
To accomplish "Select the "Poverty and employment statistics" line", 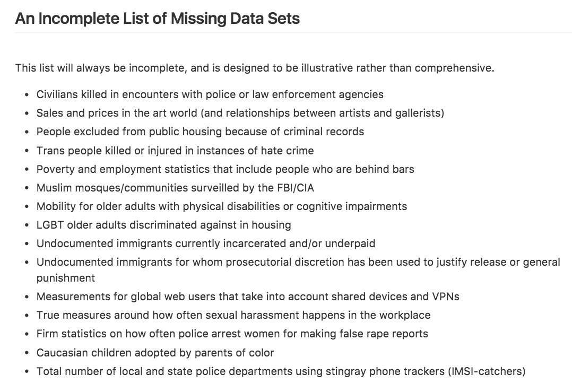I will [x=225, y=169].
